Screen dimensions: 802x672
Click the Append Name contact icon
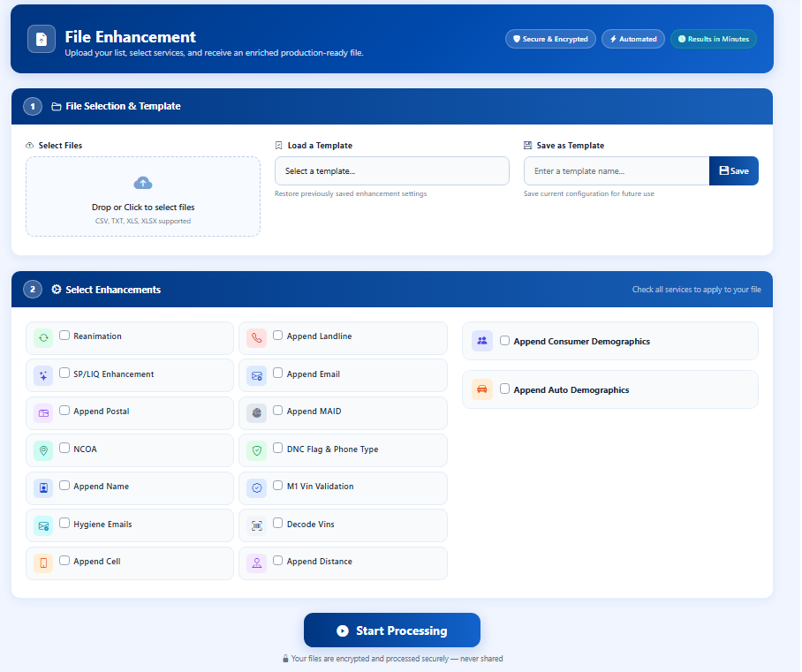(43, 488)
